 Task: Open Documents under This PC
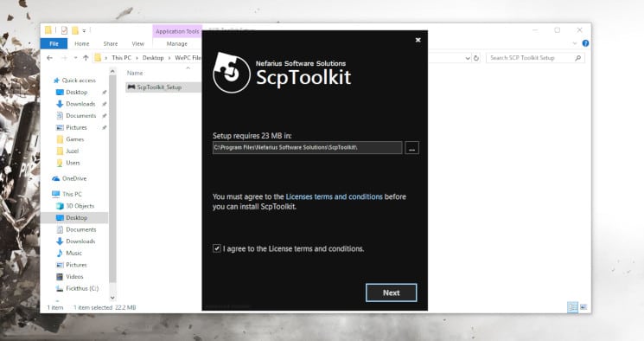[81, 229]
